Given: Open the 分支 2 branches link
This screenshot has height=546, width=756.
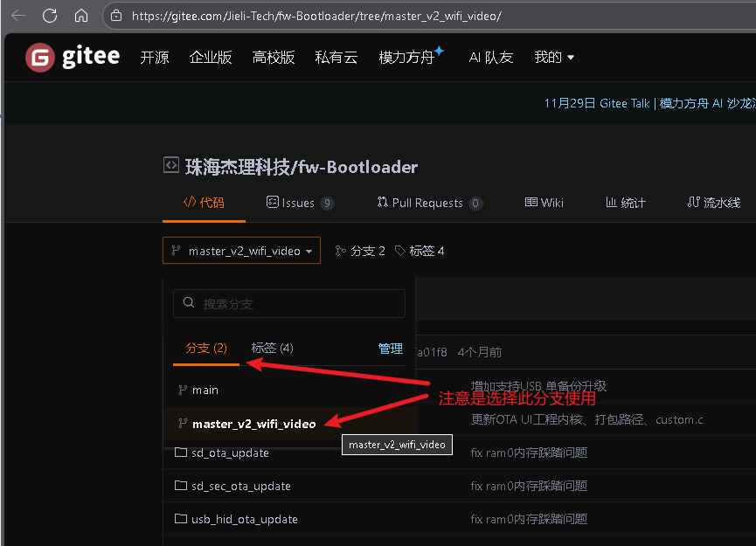Looking at the screenshot, I should [360, 251].
